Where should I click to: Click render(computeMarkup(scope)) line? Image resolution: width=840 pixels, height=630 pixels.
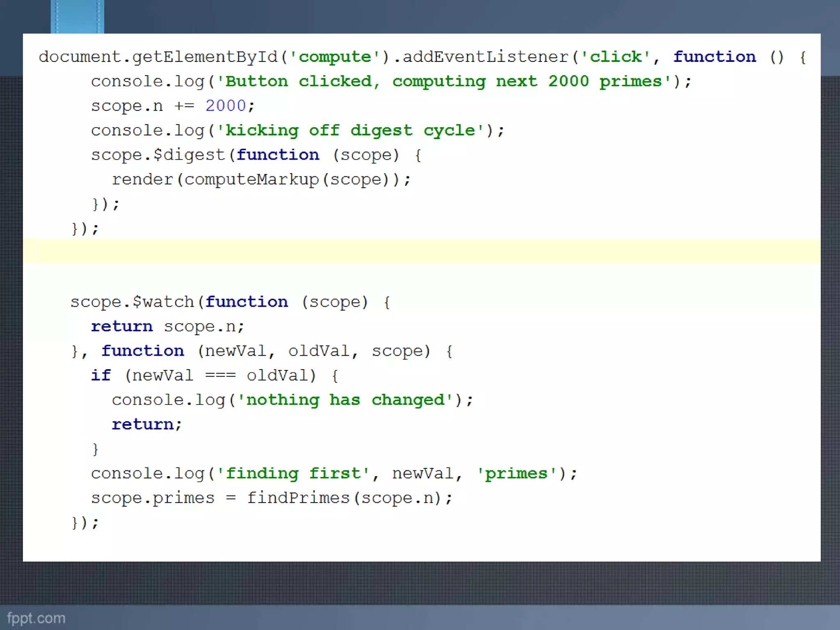tap(261, 180)
